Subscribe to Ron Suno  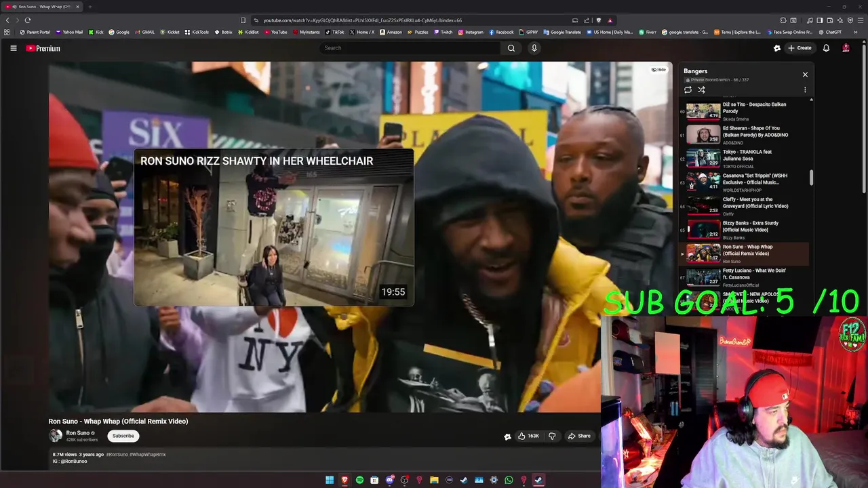tap(123, 436)
